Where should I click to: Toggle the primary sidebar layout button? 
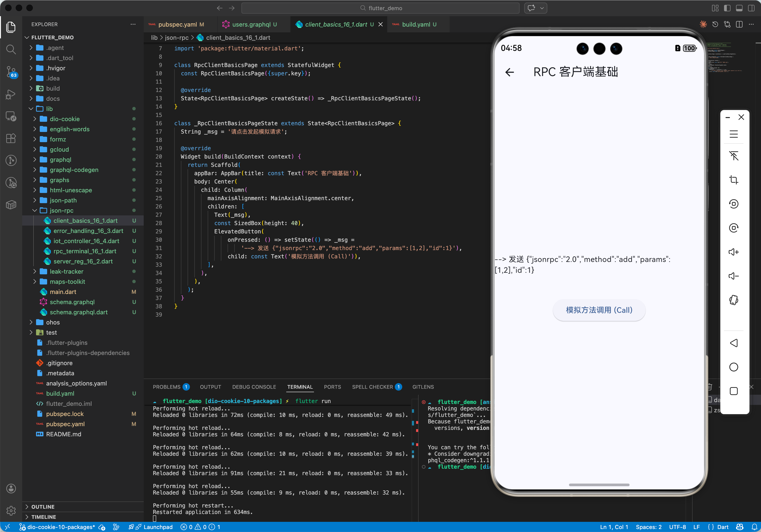pyautogui.click(x=727, y=8)
